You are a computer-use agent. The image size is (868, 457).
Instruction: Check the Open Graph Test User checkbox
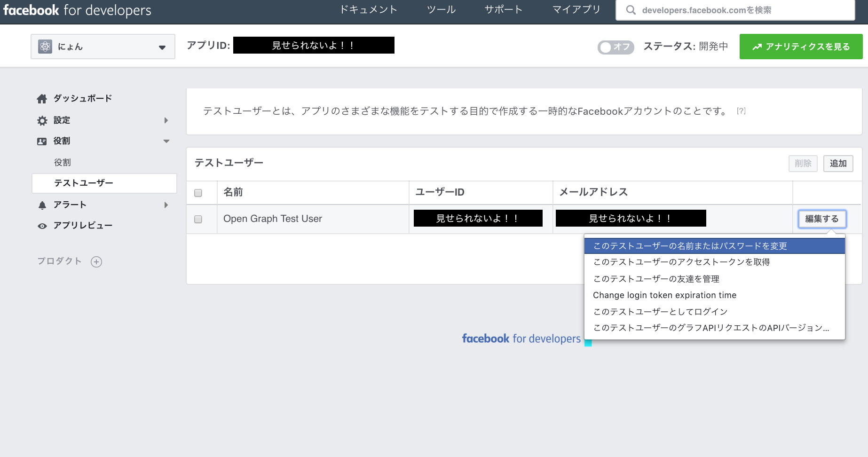[198, 219]
